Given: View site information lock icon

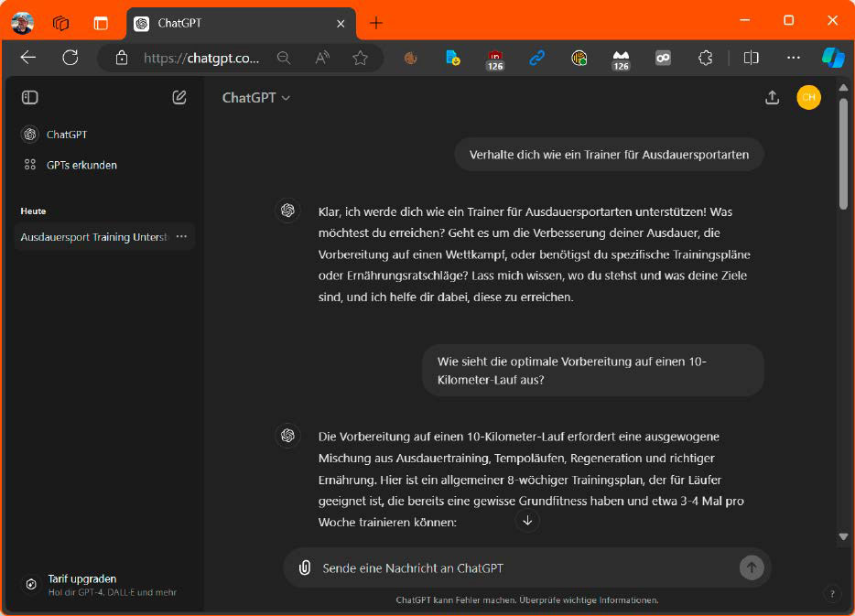Looking at the screenshot, I should [x=122, y=58].
